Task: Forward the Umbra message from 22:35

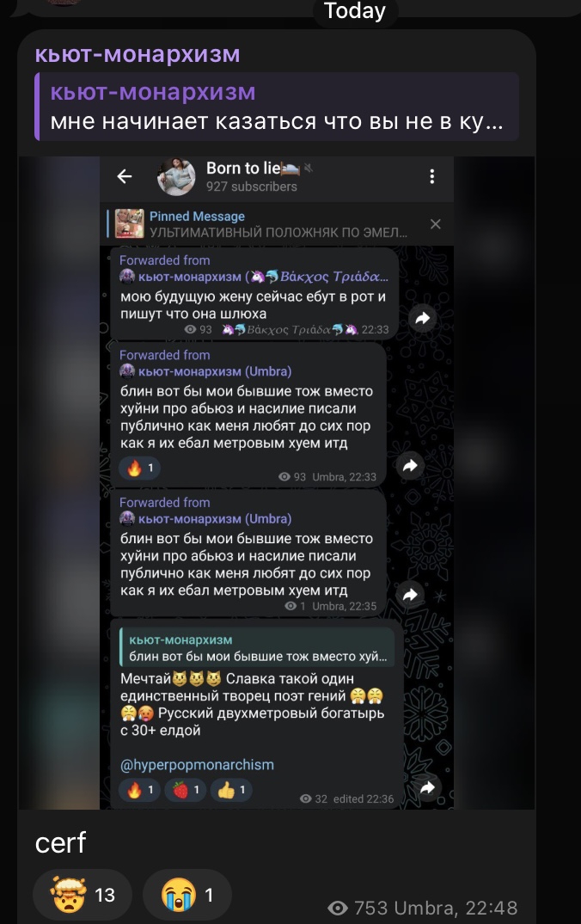Action: (x=409, y=595)
